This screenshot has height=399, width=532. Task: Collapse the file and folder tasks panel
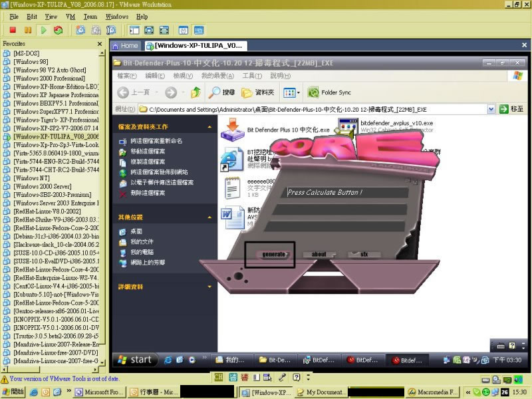tap(209, 127)
